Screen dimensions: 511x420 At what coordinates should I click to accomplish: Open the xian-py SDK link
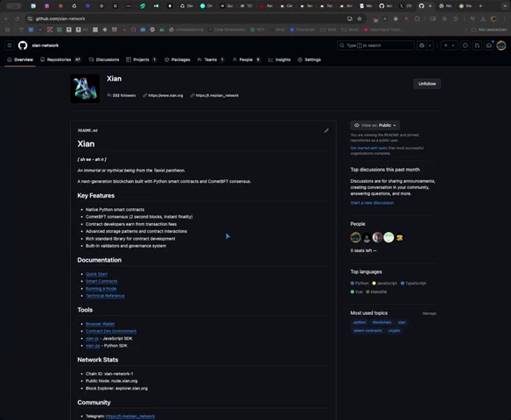click(93, 346)
